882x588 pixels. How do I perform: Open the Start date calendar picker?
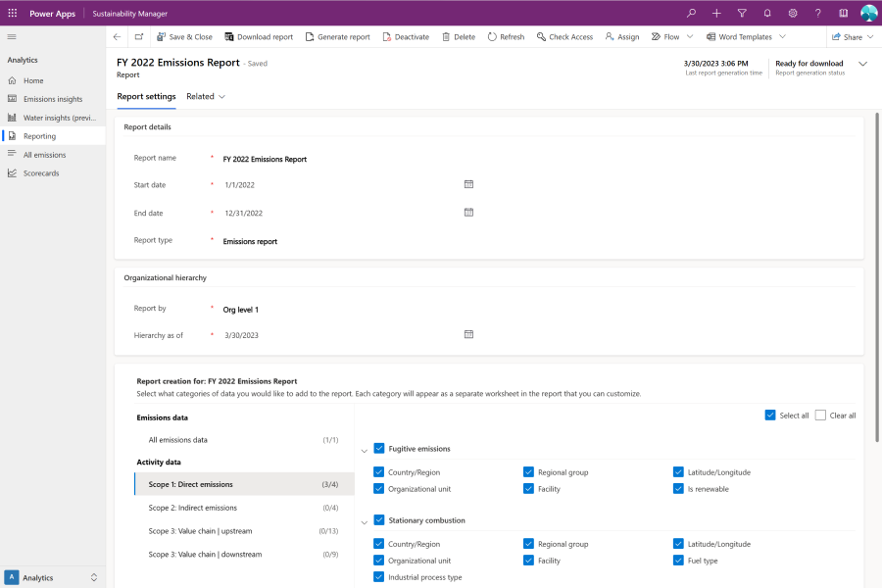click(468, 183)
